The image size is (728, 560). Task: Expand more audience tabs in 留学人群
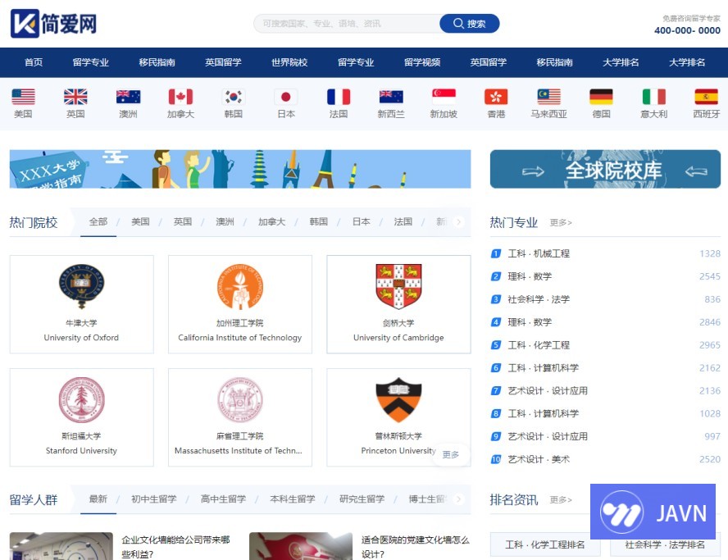coord(458,499)
